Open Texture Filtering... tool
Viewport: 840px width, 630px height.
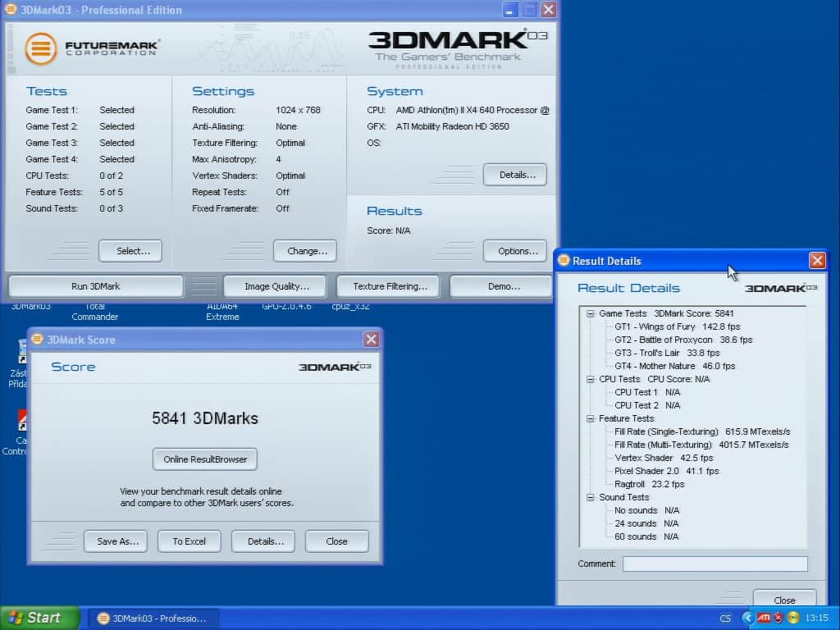pos(388,286)
